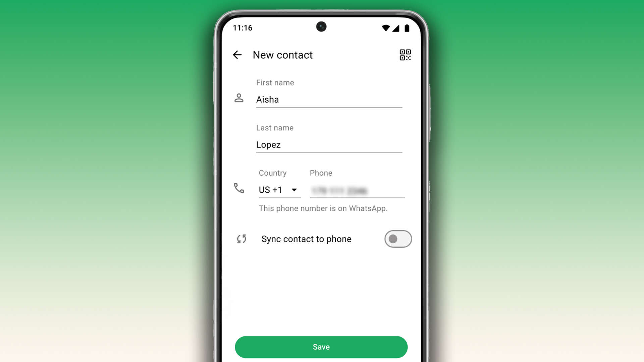Tap the WhatsApp number confirmation message
Viewport: 644px width, 362px height.
tap(323, 208)
